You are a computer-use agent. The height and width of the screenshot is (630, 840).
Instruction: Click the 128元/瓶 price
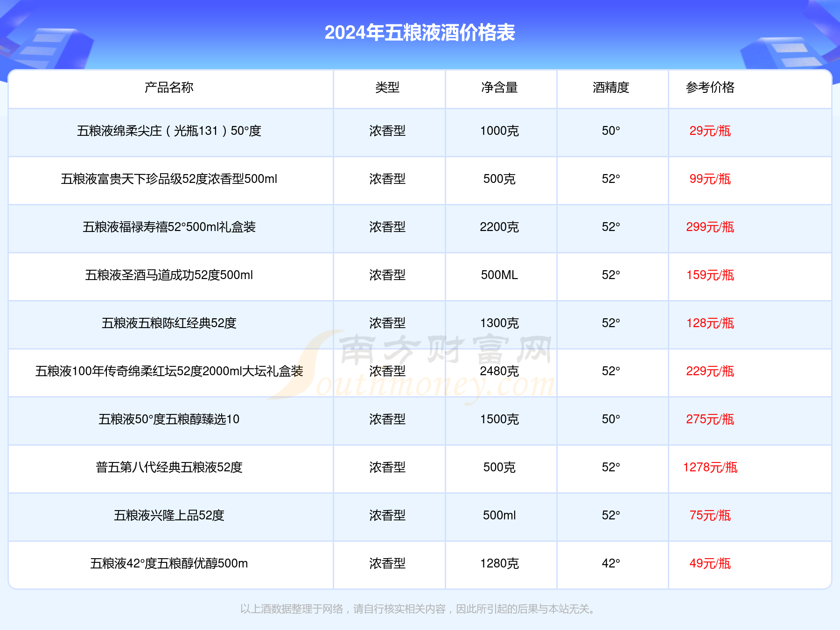pos(710,323)
